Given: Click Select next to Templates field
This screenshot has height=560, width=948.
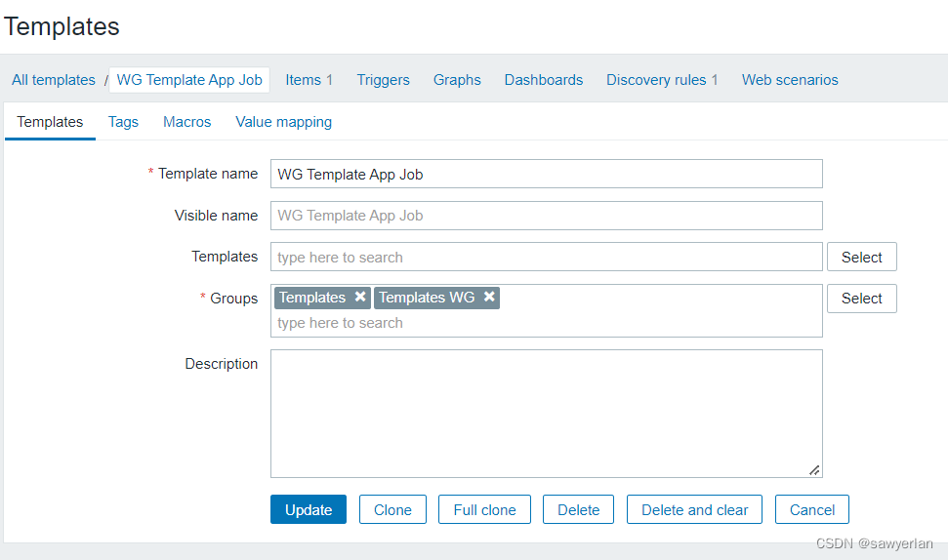Looking at the screenshot, I should (x=861, y=258).
